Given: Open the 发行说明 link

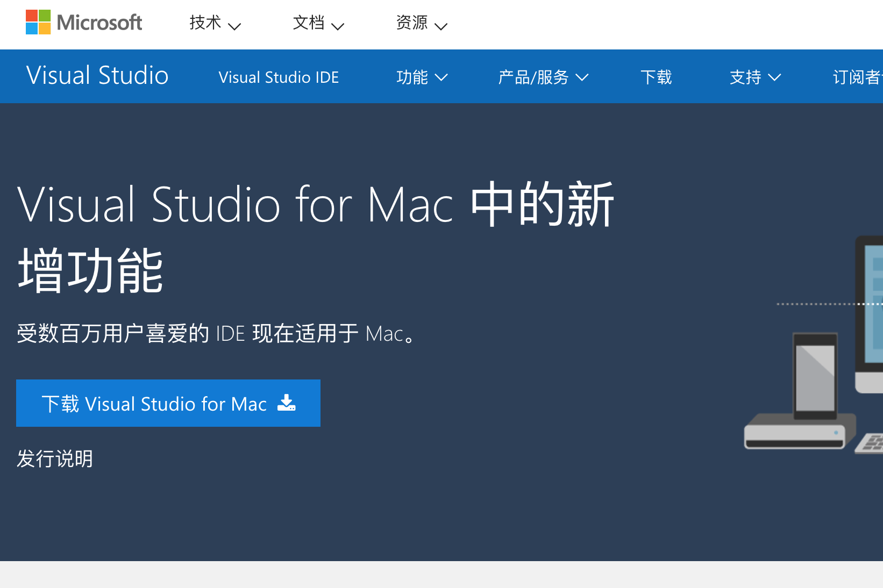Looking at the screenshot, I should [x=55, y=459].
